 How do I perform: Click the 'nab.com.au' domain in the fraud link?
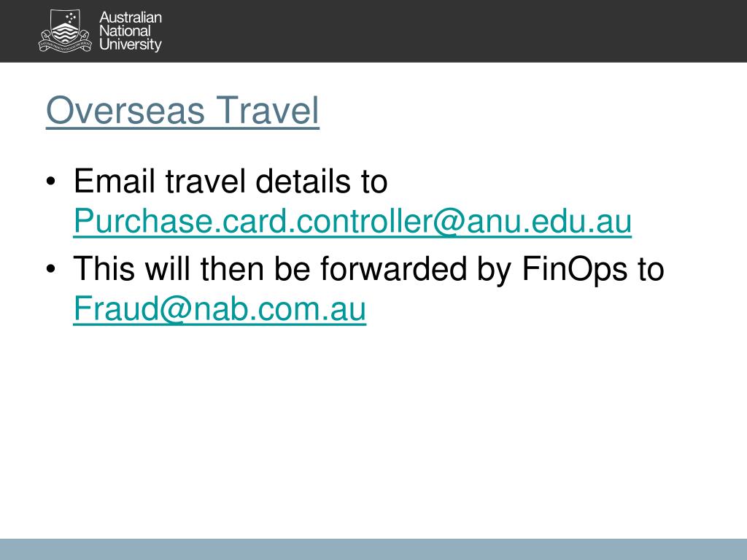(280, 309)
